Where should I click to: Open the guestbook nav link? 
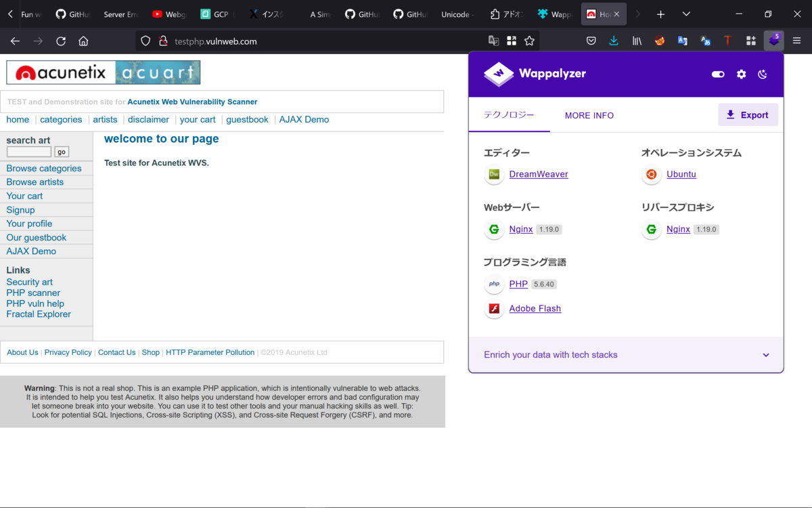(x=247, y=119)
